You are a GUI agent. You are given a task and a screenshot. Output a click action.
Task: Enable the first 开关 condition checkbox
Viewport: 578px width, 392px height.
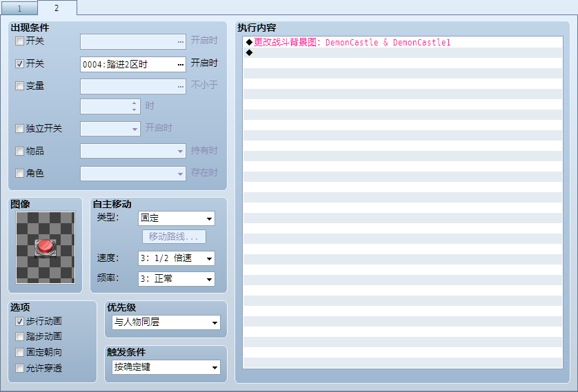click(x=19, y=41)
